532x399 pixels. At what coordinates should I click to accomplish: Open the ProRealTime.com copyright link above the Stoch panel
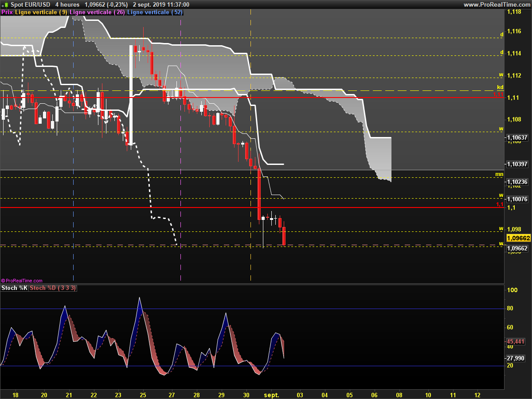click(x=22, y=281)
